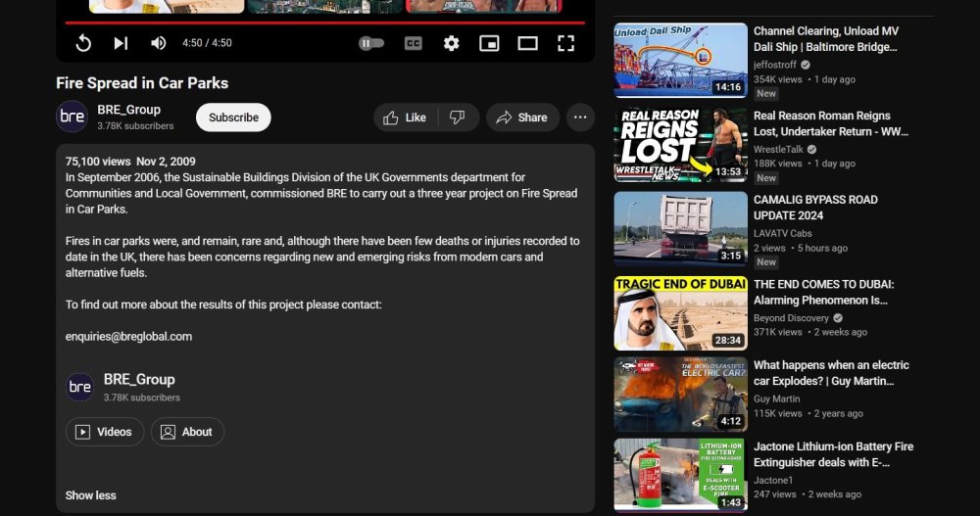Screen dimensions: 980x516
Task: Open What happens when an electric car Explodes
Action: click(831, 373)
